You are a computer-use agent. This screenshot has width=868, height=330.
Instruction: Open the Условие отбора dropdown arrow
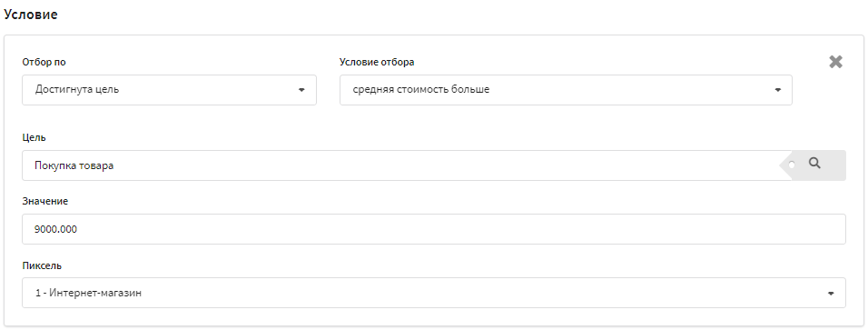click(778, 90)
